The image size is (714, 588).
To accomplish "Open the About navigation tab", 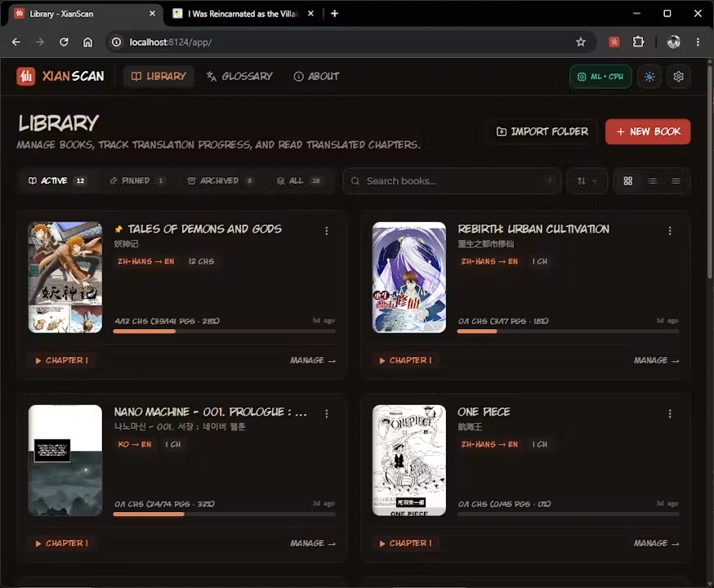I will [316, 77].
